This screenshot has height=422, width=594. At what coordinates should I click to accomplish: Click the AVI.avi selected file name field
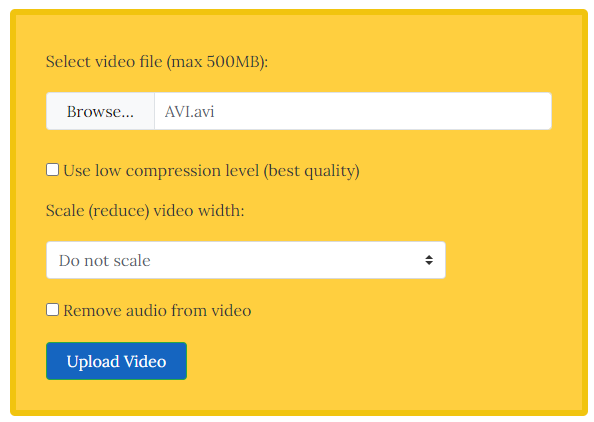pos(353,111)
